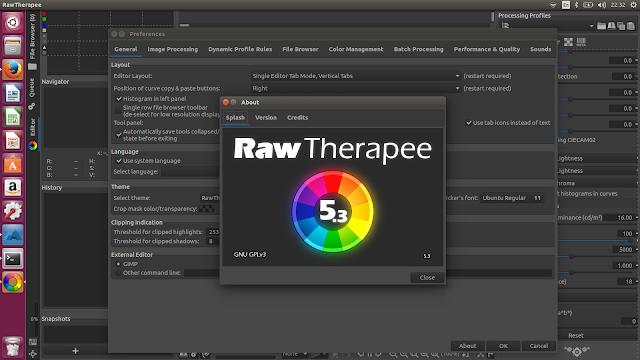Click RawTherapee icon in the dock
This screenshot has width=640, height=360.
pyautogui.click(x=13, y=282)
